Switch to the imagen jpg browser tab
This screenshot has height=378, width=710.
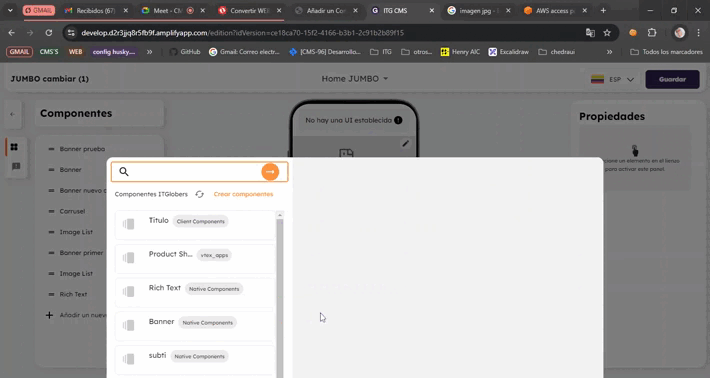(x=479, y=10)
